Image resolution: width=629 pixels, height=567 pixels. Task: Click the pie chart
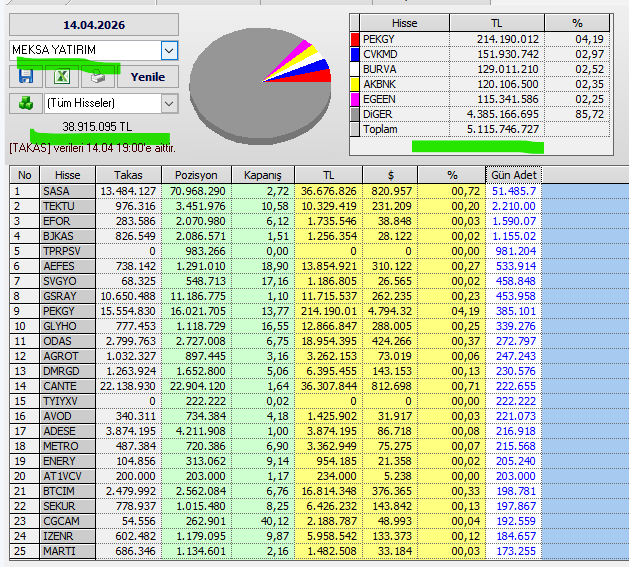tap(260, 85)
